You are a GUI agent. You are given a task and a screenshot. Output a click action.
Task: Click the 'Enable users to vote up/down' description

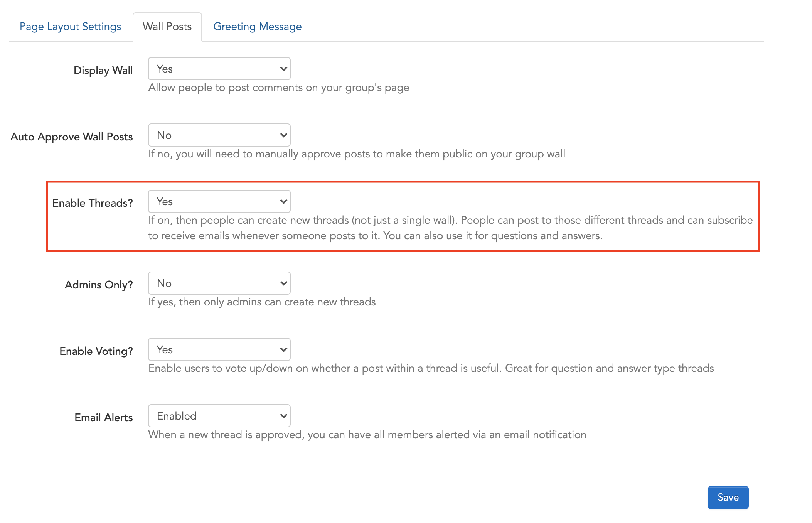[431, 369]
